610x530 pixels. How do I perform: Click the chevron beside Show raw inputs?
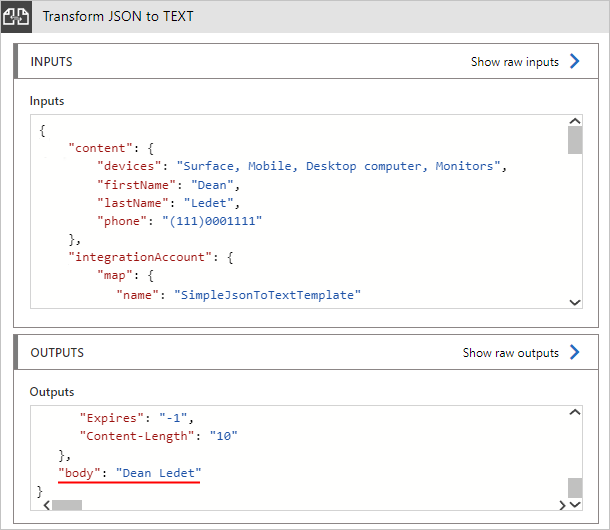(x=575, y=62)
